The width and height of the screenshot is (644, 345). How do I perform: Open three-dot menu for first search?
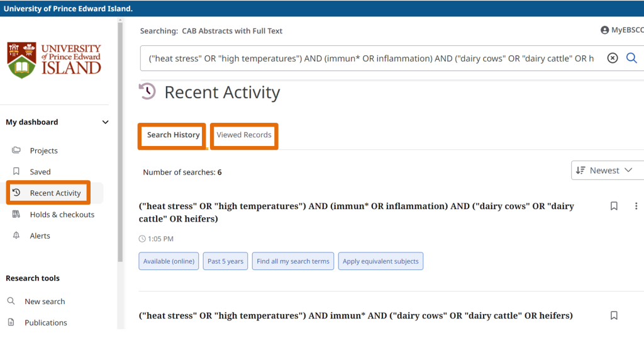tap(636, 206)
